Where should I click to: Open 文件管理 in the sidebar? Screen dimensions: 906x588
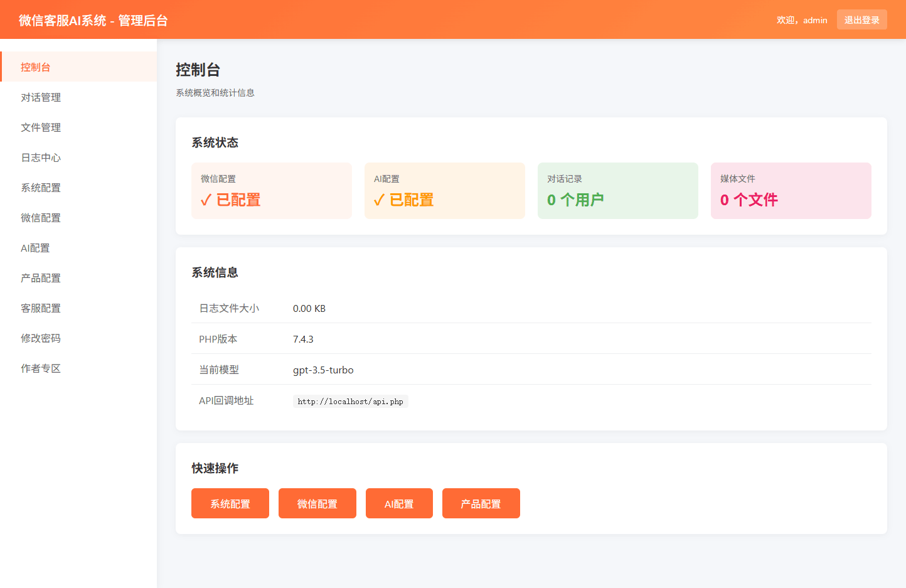41,127
